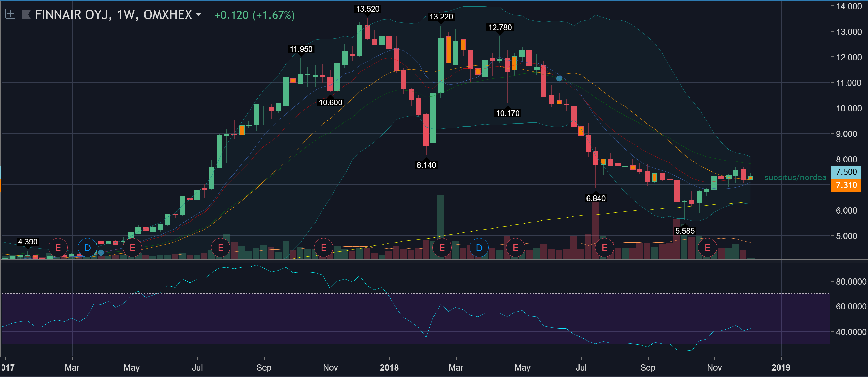Click the FINNAIR OYJ, 1W, OMXHEX title

pyautogui.click(x=113, y=15)
